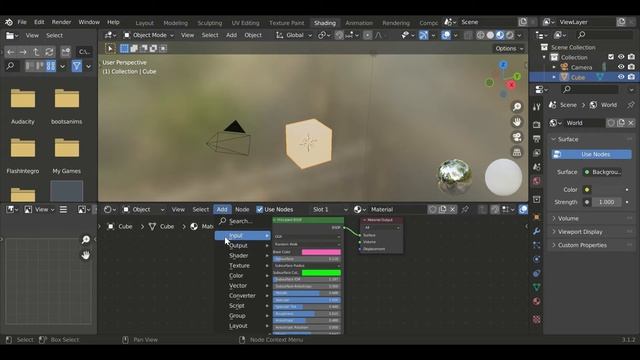Toggle camera view gizmo in viewport

[x=517, y=137]
